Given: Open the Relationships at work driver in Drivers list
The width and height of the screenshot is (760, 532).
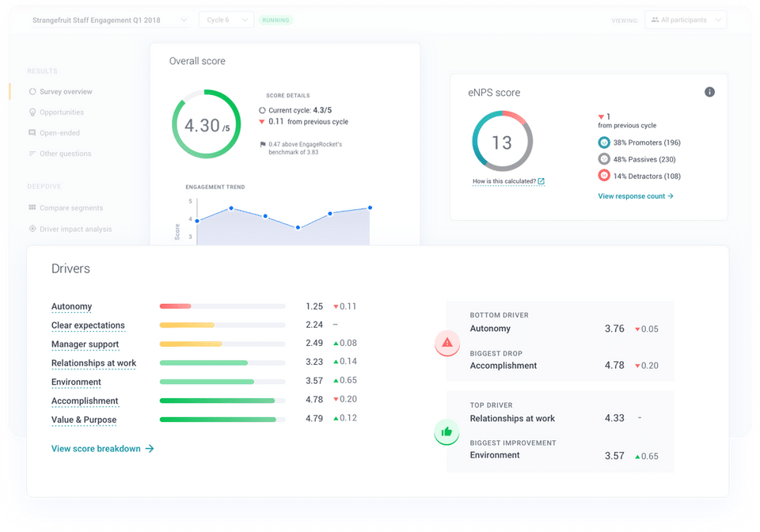Looking at the screenshot, I should coord(94,363).
